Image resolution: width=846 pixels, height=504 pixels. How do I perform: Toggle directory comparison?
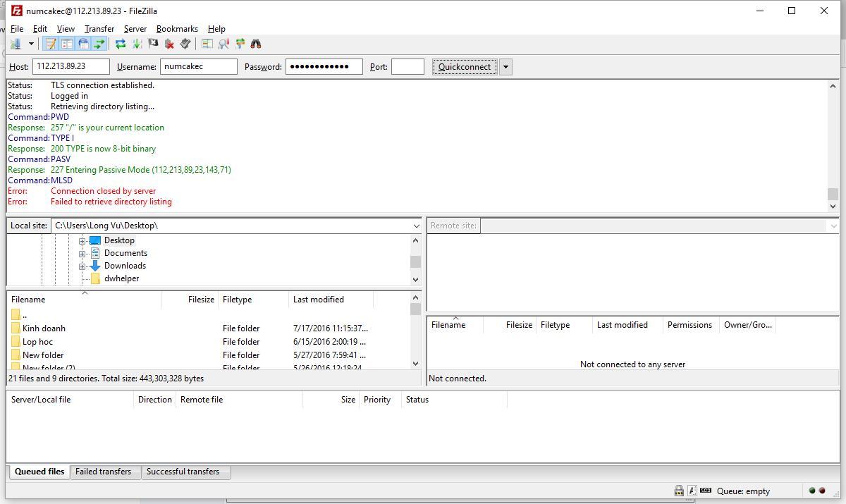223,44
